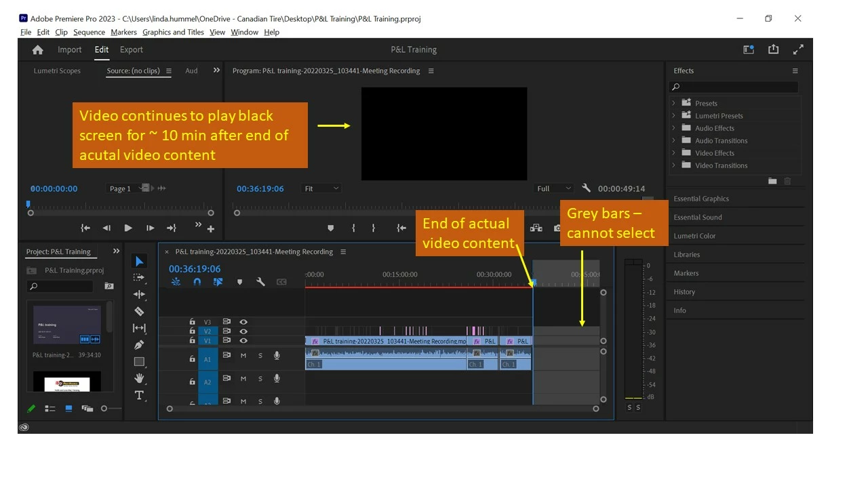Select the Selection tool arrow

coord(139,262)
